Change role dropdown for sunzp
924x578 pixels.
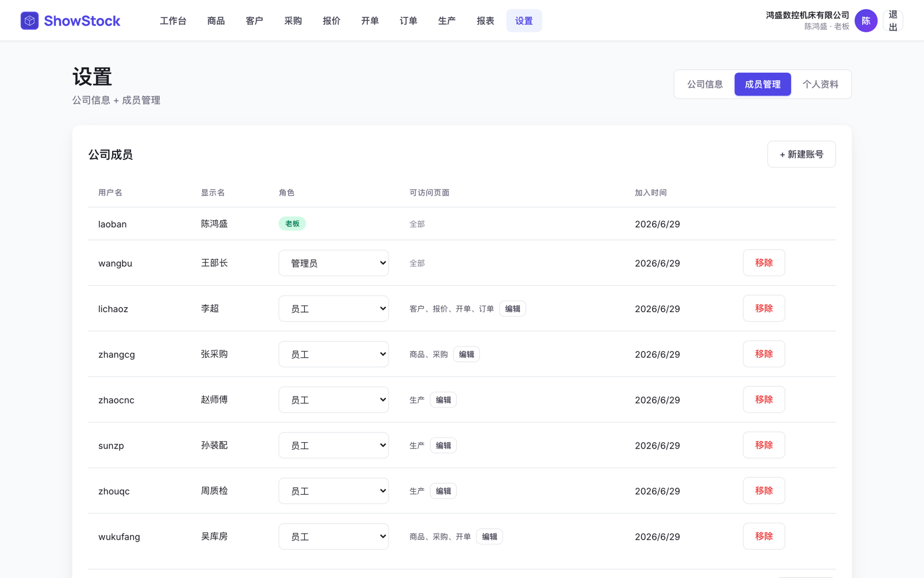(333, 446)
